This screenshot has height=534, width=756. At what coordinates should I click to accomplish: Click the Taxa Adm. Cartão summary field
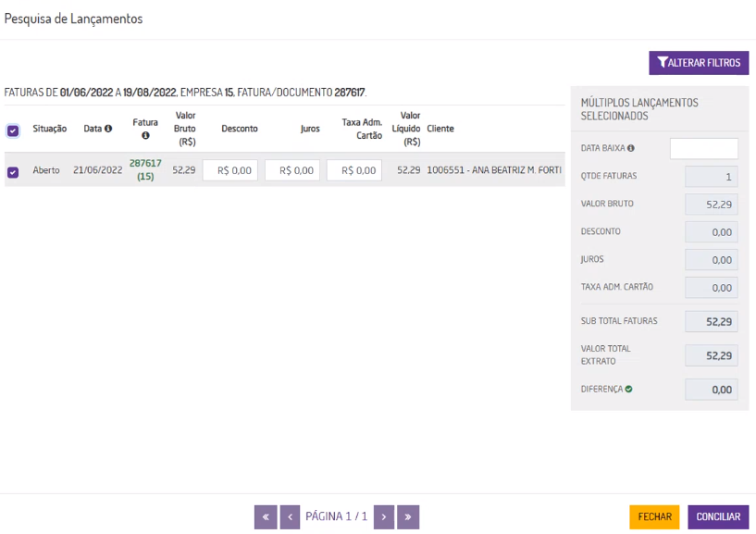pyautogui.click(x=712, y=288)
